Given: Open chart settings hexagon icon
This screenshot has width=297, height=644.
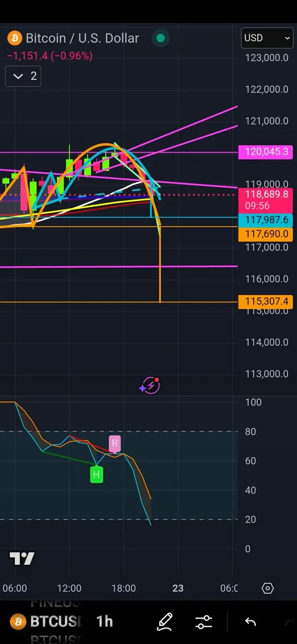Looking at the screenshot, I should (268, 588).
